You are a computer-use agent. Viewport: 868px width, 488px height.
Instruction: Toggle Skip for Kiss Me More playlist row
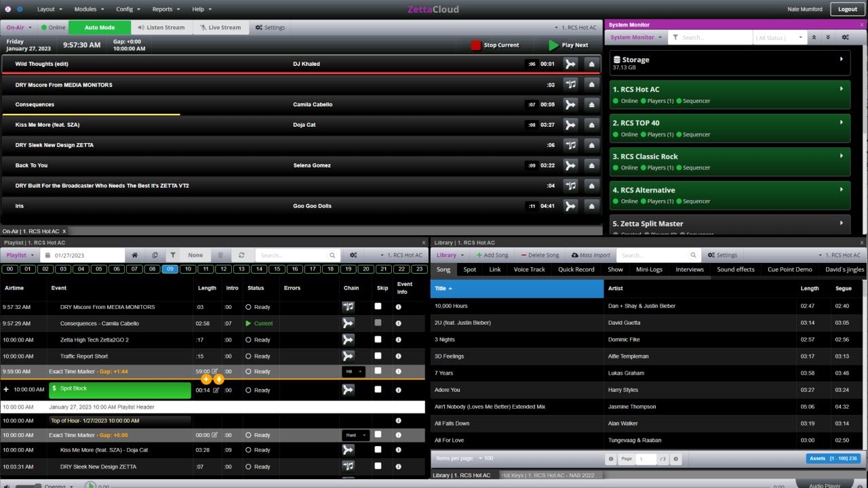(378, 449)
